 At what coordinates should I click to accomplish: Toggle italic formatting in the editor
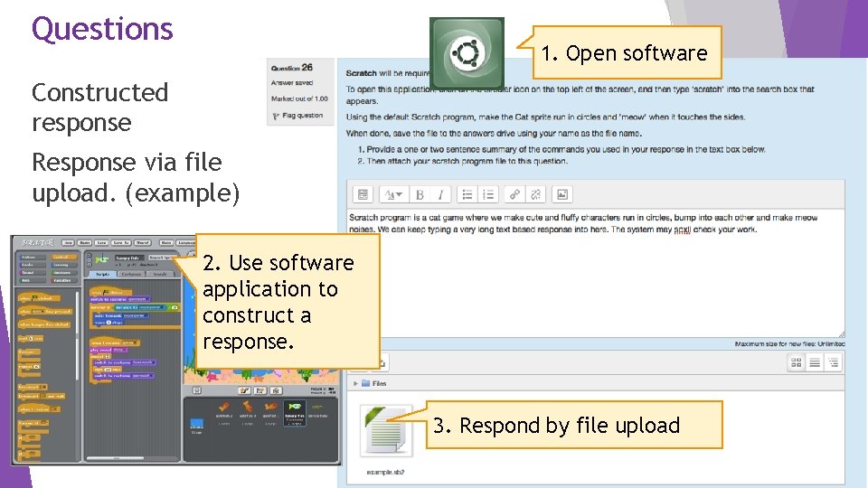[x=440, y=194]
